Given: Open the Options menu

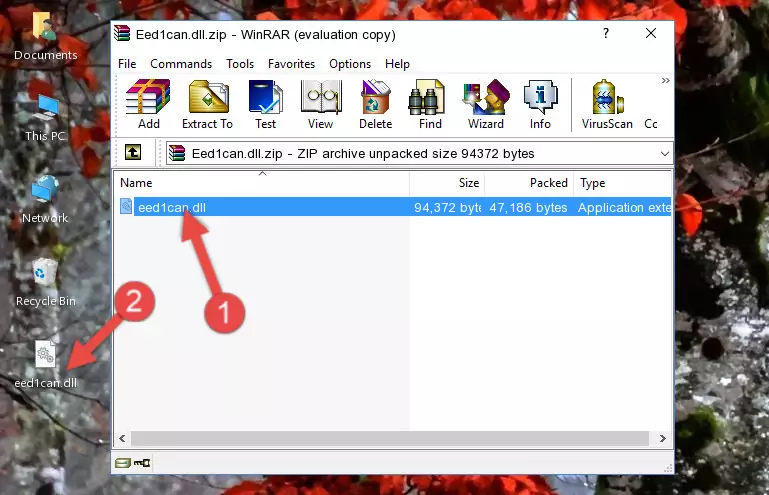Looking at the screenshot, I should [x=350, y=64].
